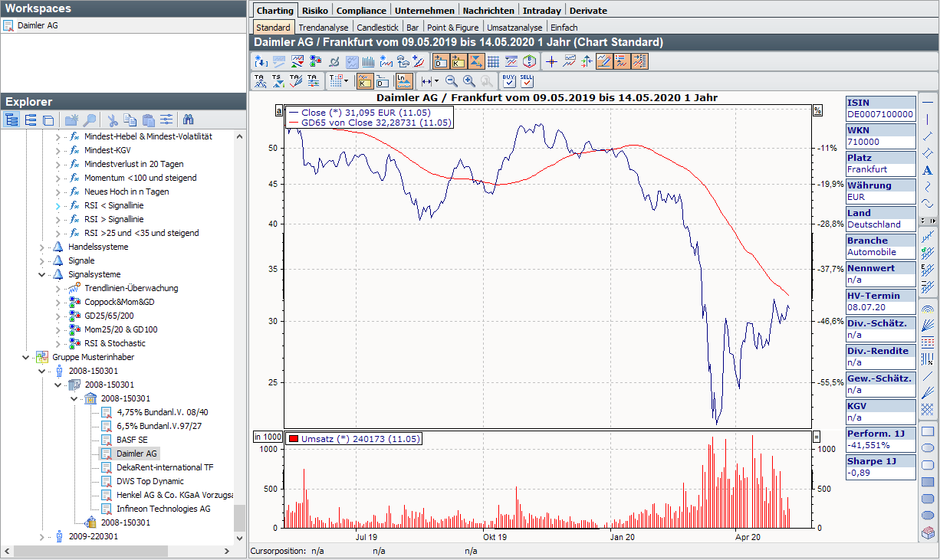The height and width of the screenshot is (560, 940).
Task: Toggle the Ln logarithmic scale button
Action: click(x=404, y=80)
